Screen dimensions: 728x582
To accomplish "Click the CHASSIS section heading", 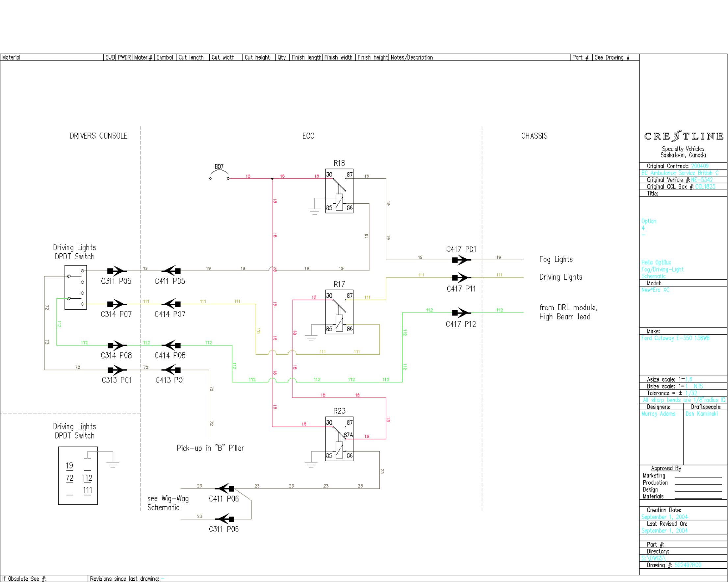I will pyautogui.click(x=534, y=136).
